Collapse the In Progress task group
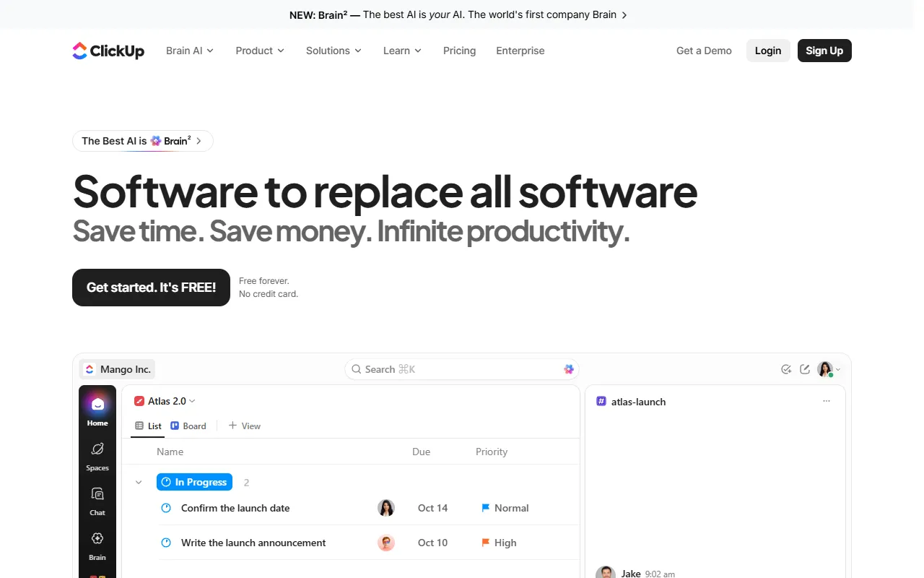 coord(139,482)
